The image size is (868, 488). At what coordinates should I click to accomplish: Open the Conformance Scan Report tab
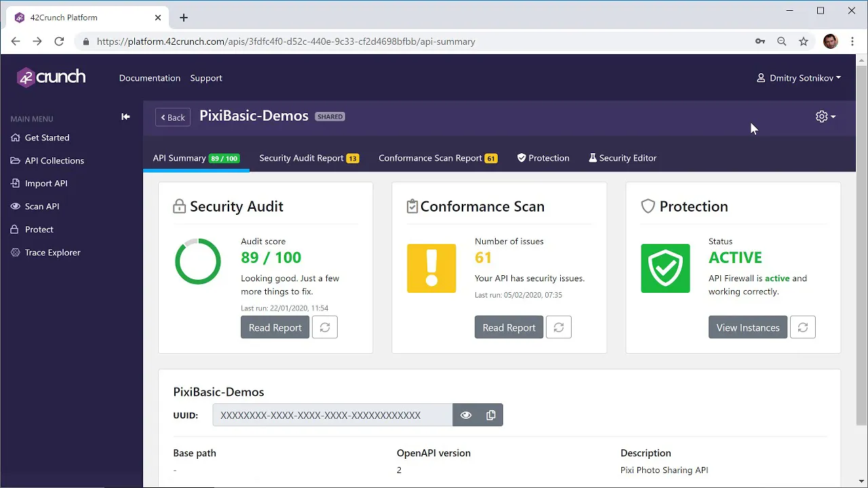pyautogui.click(x=438, y=158)
